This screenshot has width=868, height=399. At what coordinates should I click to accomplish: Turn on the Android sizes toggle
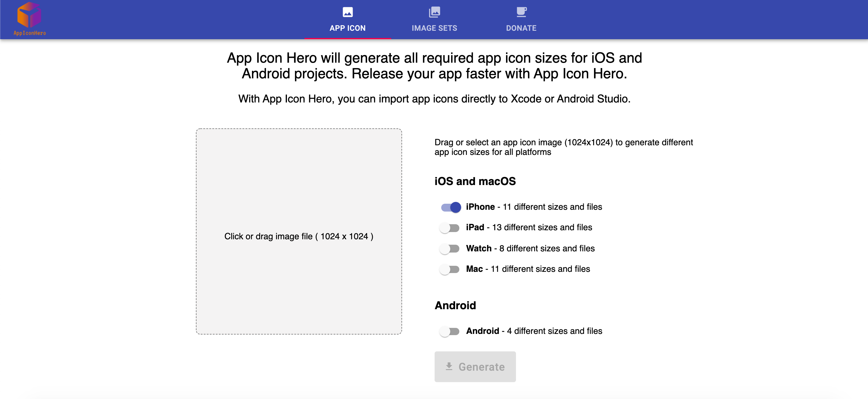tap(449, 331)
